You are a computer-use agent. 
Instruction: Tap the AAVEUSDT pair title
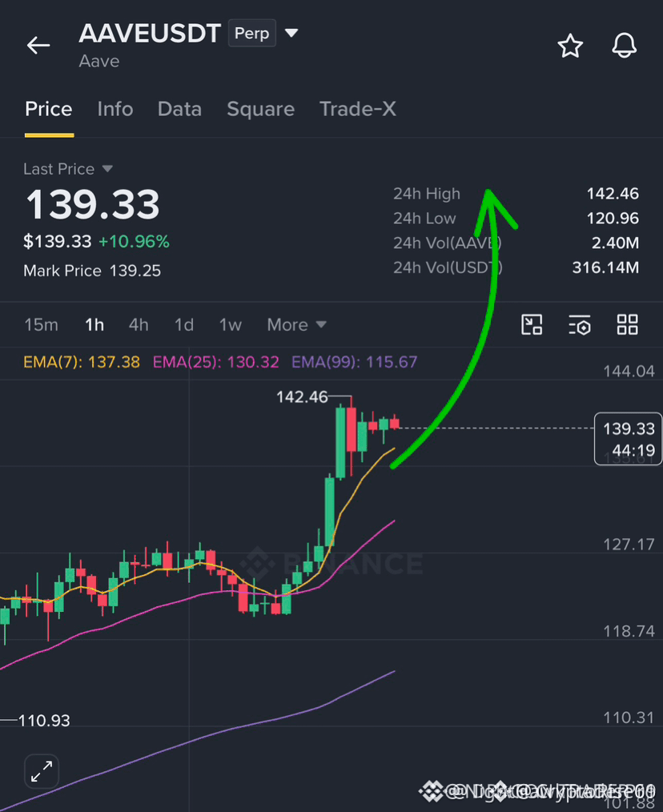(x=151, y=33)
